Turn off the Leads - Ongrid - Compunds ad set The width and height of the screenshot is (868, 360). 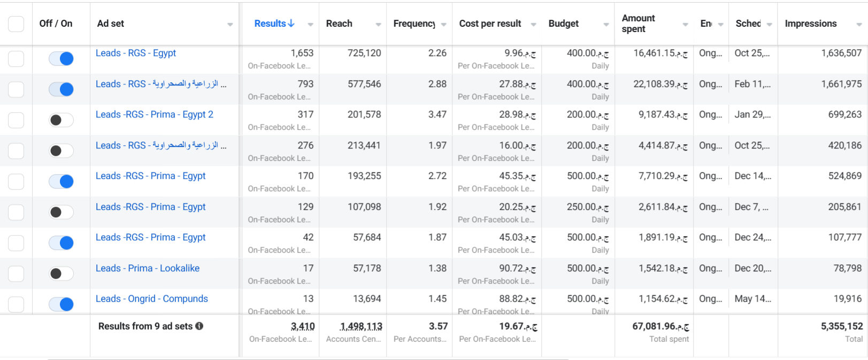tap(61, 304)
